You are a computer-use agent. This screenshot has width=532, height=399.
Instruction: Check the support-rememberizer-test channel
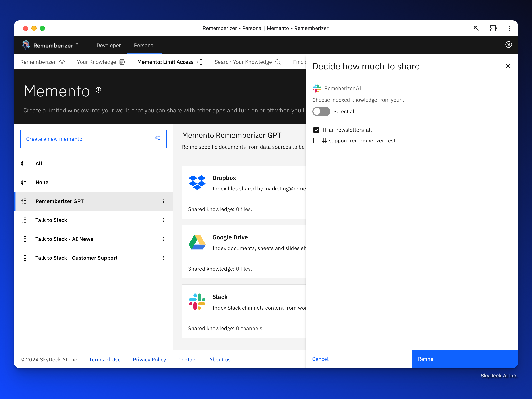click(x=316, y=141)
